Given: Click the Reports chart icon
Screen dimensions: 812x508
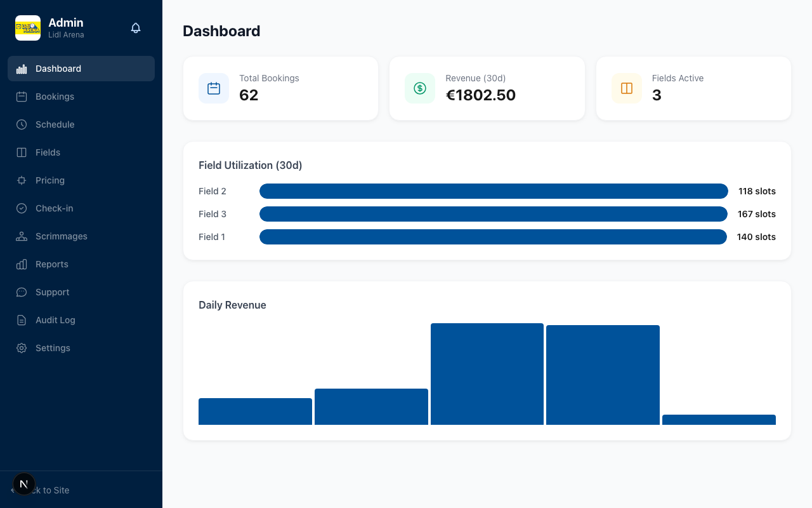Looking at the screenshot, I should [22, 264].
